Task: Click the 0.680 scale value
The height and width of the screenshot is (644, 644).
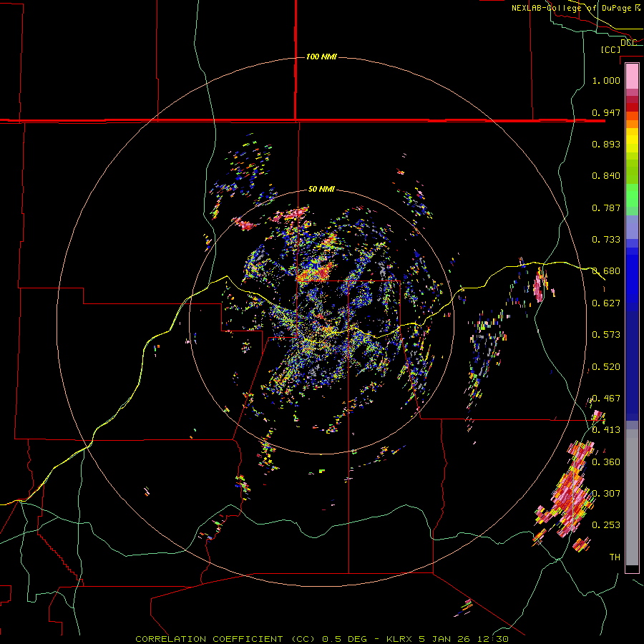Action: click(606, 271)
